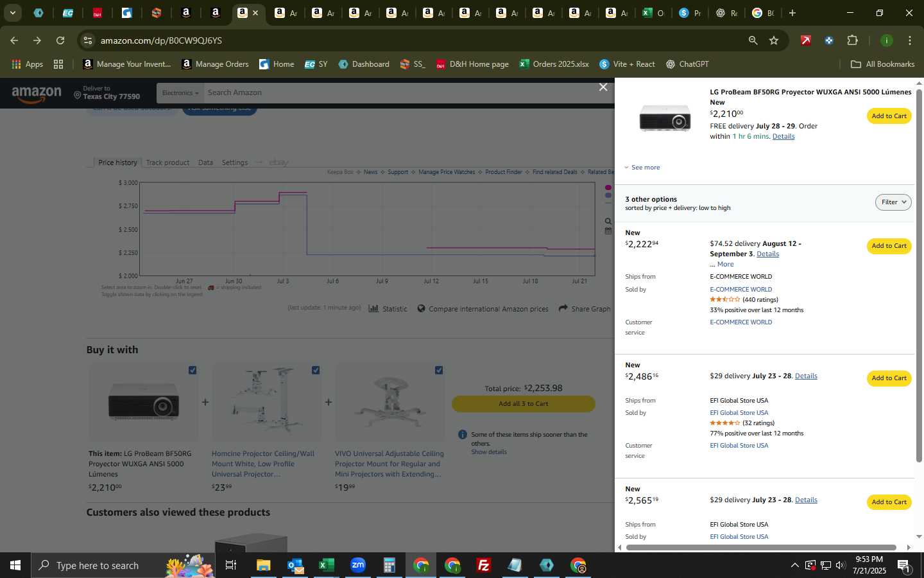Open the Extensions puzzle icon
Image resolution: width=924 pixels, height=578 pixels.
(x=852, y=40)
